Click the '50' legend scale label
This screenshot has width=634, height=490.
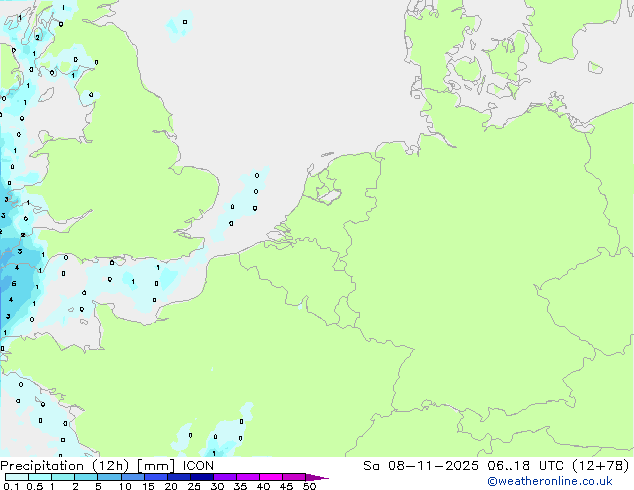[309, 486]
